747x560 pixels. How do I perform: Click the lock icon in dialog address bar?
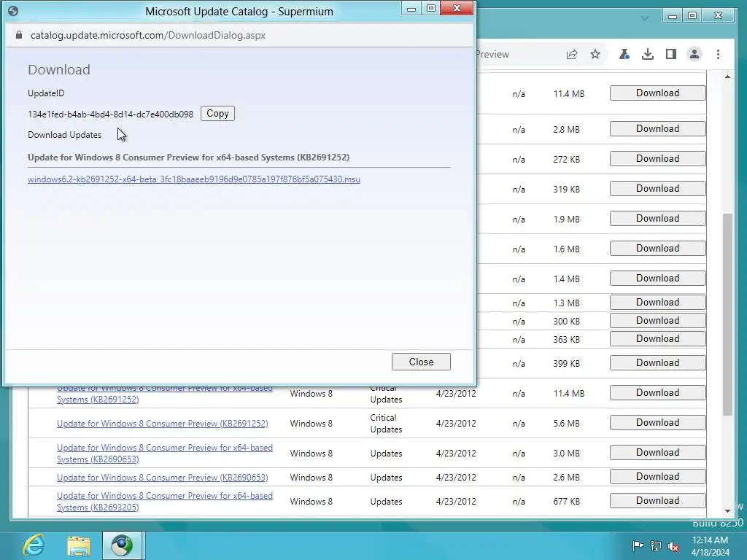[19, 35]
